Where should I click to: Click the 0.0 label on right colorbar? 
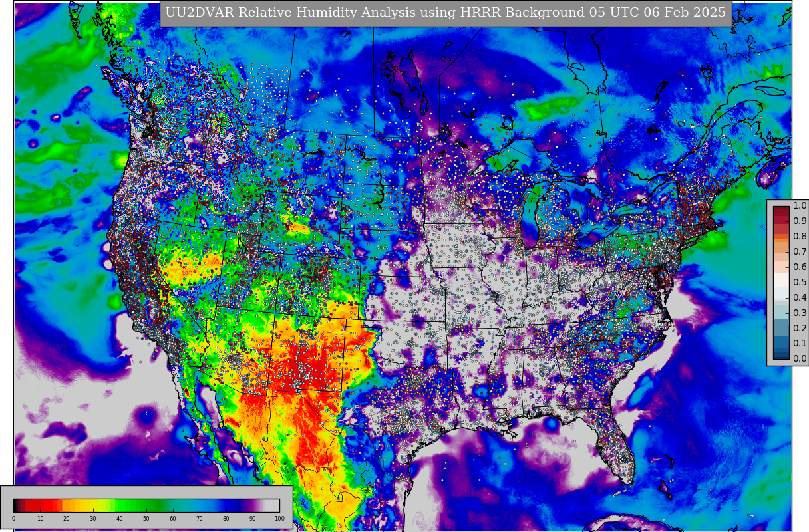[800, 358]
